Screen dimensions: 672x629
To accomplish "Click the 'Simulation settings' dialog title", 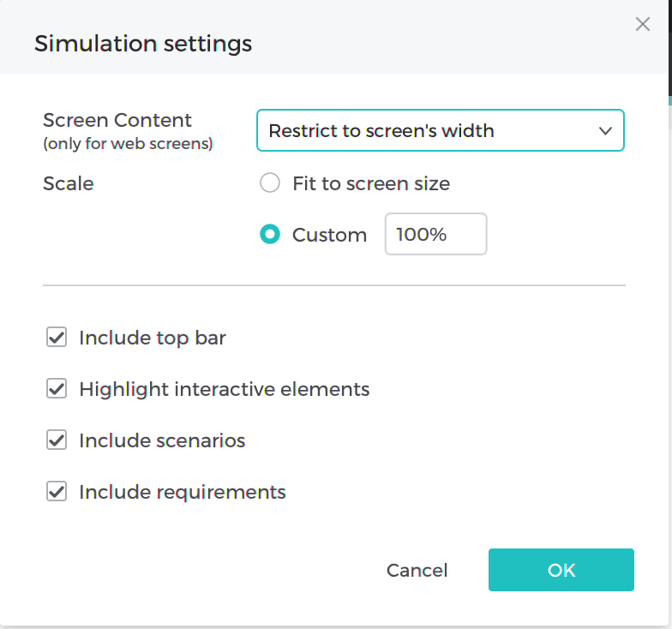I will (143, 44).
